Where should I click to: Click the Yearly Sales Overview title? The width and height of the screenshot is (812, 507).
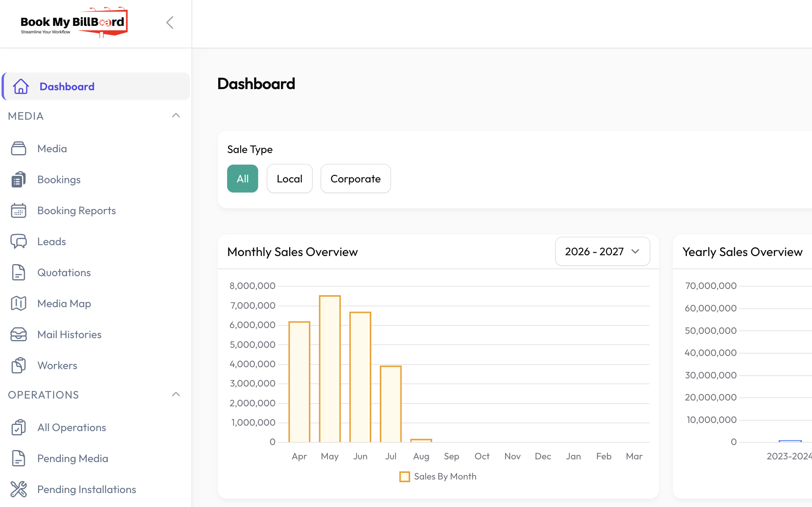coord(742,252)
